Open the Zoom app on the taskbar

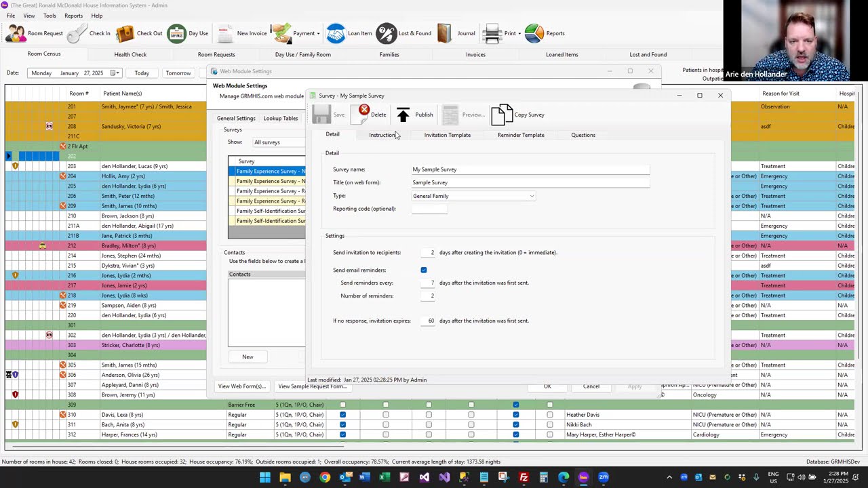tap(603, 477)
